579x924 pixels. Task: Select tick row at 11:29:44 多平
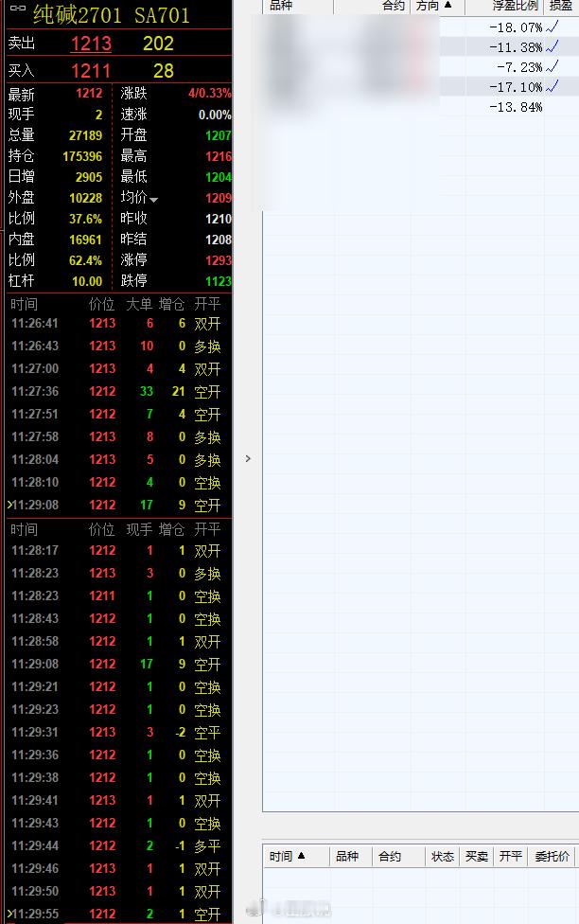tap(118, 845)
